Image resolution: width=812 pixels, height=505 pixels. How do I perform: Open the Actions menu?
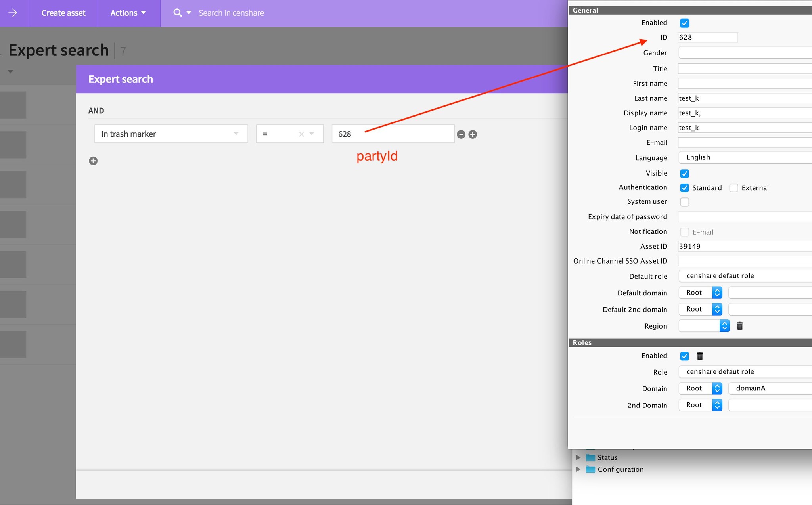tap(128, 13)
